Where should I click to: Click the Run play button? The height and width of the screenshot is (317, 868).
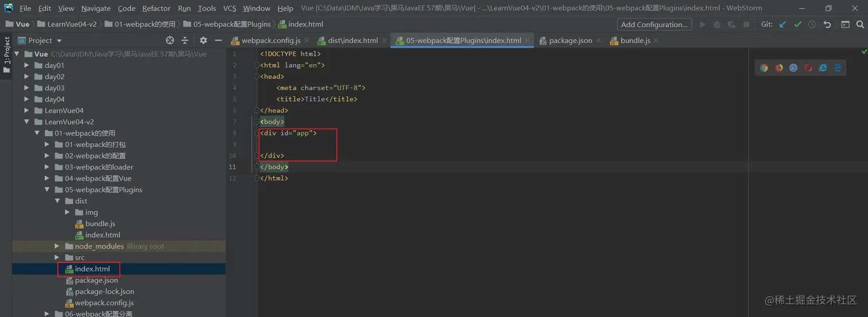[703, 25]
